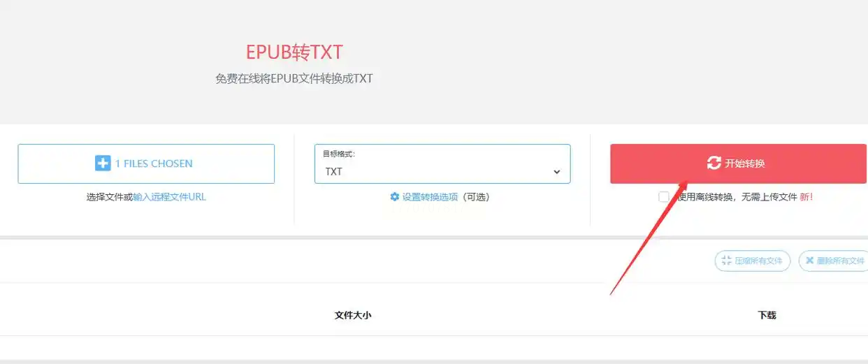Open the 输入远程文件URL link
This screenshot has width=868, height=364.
[x=169, y=197]
